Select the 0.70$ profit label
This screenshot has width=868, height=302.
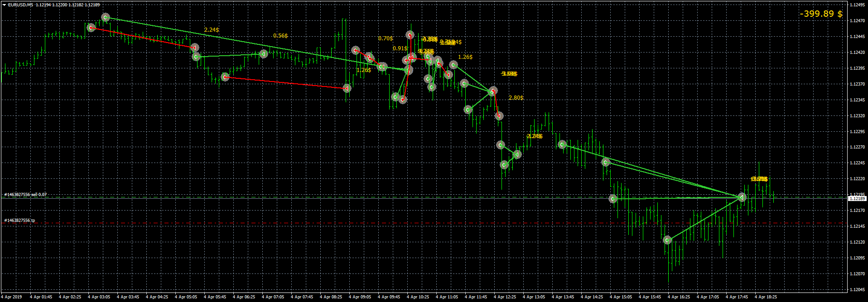point(386,38)
